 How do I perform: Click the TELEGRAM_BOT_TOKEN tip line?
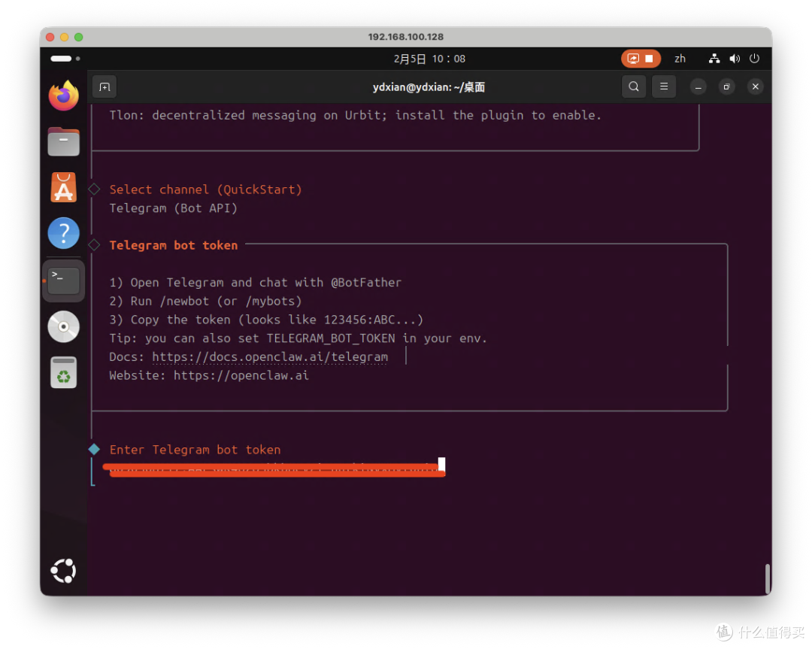[x=298, y=338]
